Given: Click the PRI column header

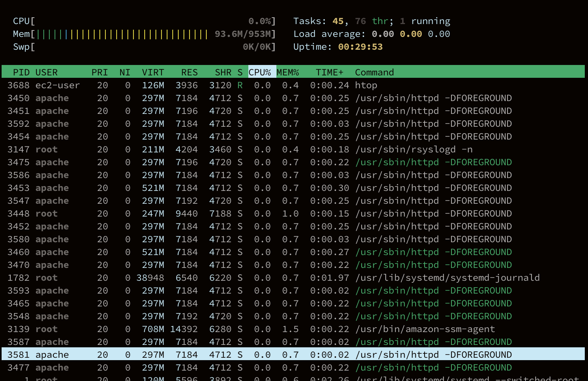Looking at the screenshot, I should click(100, 72).
